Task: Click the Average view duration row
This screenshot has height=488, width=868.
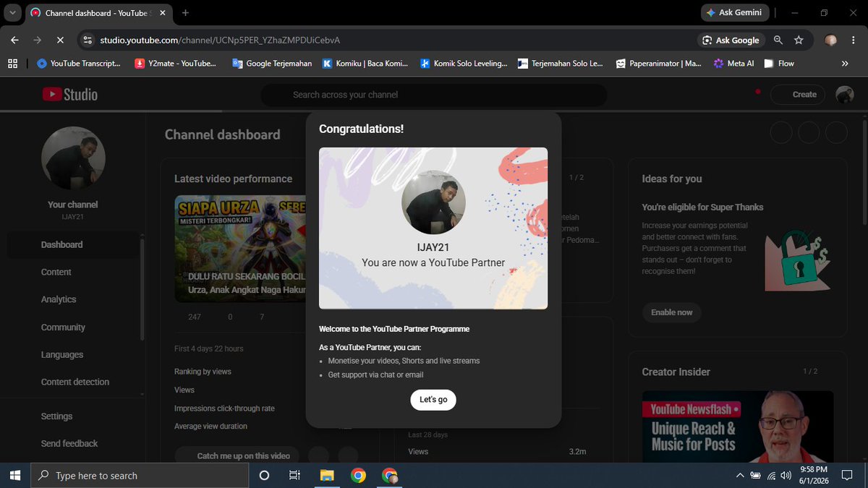Action: [x=210, y=426]
